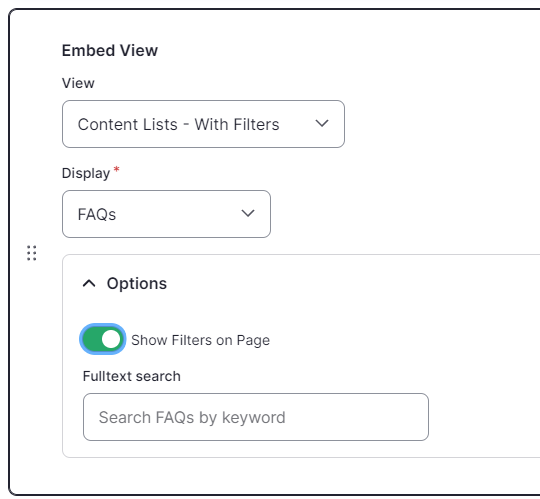Click the Show Filters on Page label
The height and width of the screenshot is (499, 540).
pos(200,340)
